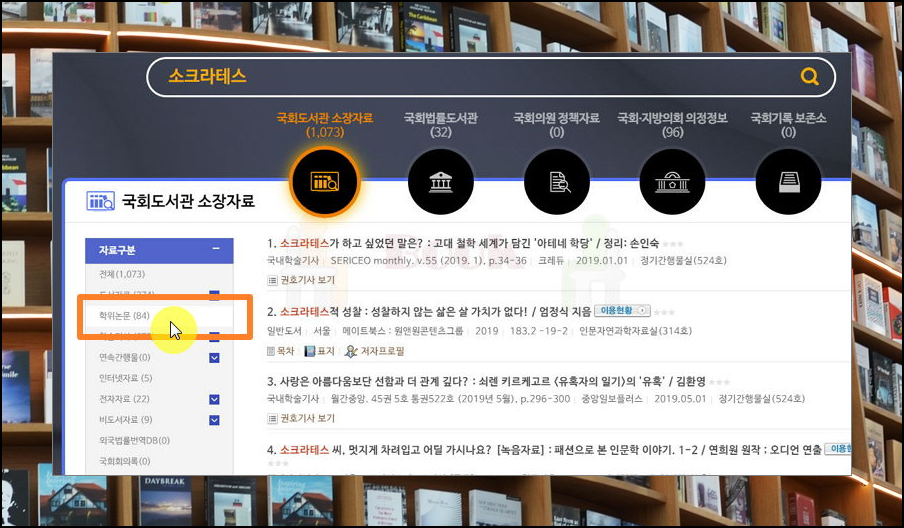Click list icon beside result 1 권호기사 보기
Screen dimensions: 904x528
pos(272,280)
